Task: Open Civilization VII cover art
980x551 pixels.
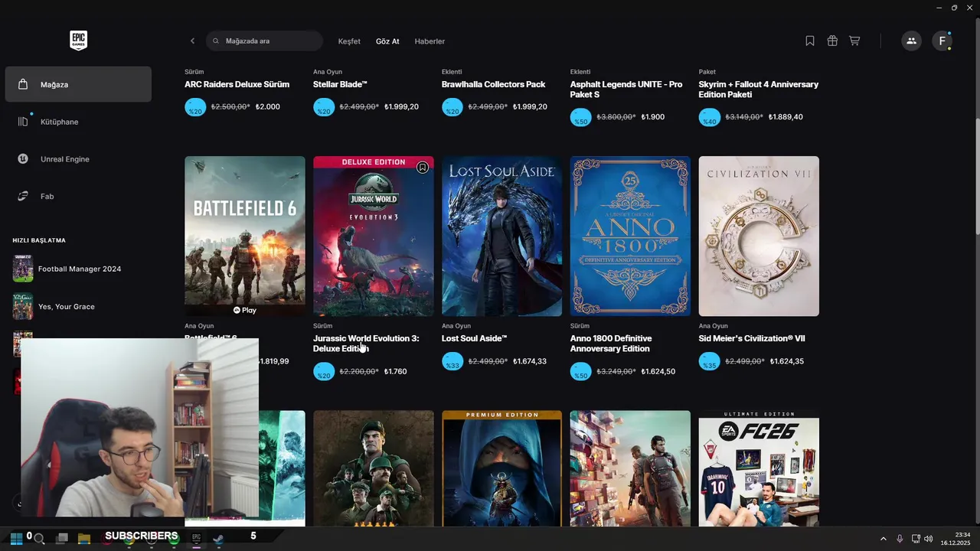Action: coord(759,236)
